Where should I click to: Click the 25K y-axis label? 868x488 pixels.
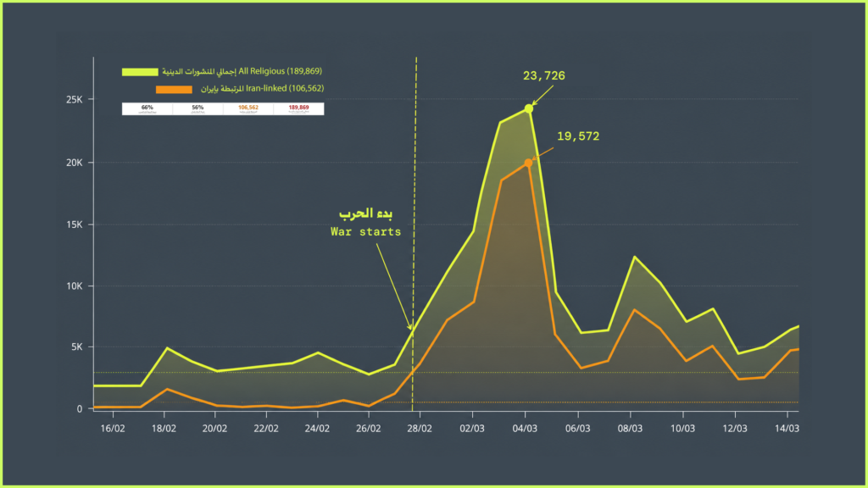coord(75,100)
